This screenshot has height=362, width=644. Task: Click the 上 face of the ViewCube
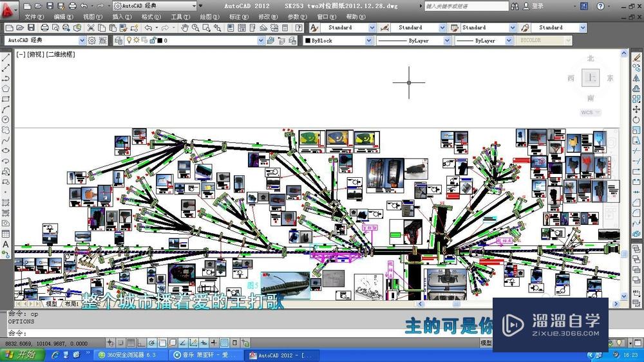pyautogui.click(x=591, y=78)
